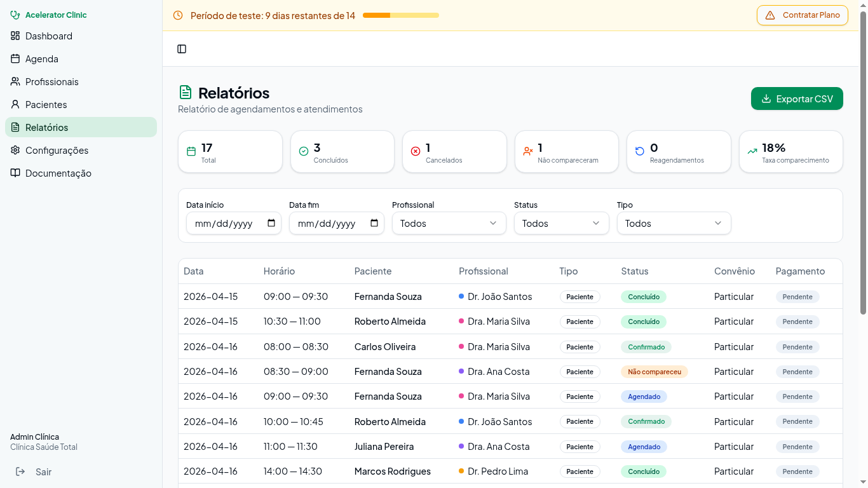Click Sair to log out
This screenshot has width=868, height=488.
pyautogui.click(x=43, y=472)
